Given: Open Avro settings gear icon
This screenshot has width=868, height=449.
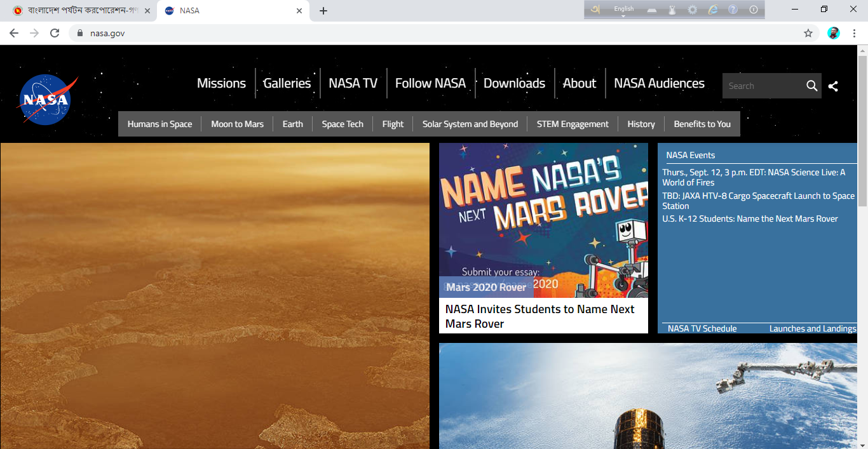Looking at the screenshot, I should click(693, 10).
